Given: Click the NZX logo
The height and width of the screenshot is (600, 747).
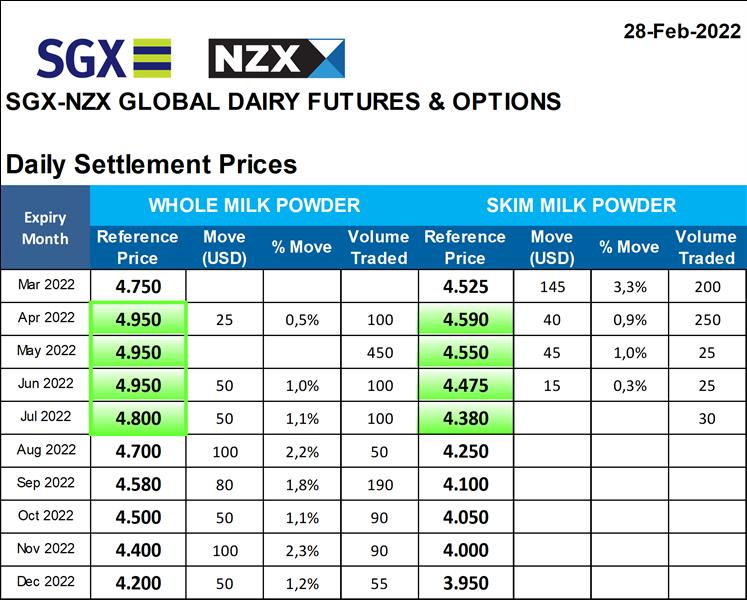Looking at the screenshot, I should [x=276, y=58].
